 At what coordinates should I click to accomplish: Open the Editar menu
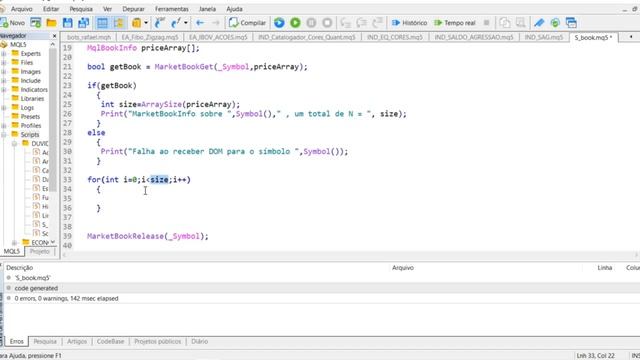click(x=51, y=9)
